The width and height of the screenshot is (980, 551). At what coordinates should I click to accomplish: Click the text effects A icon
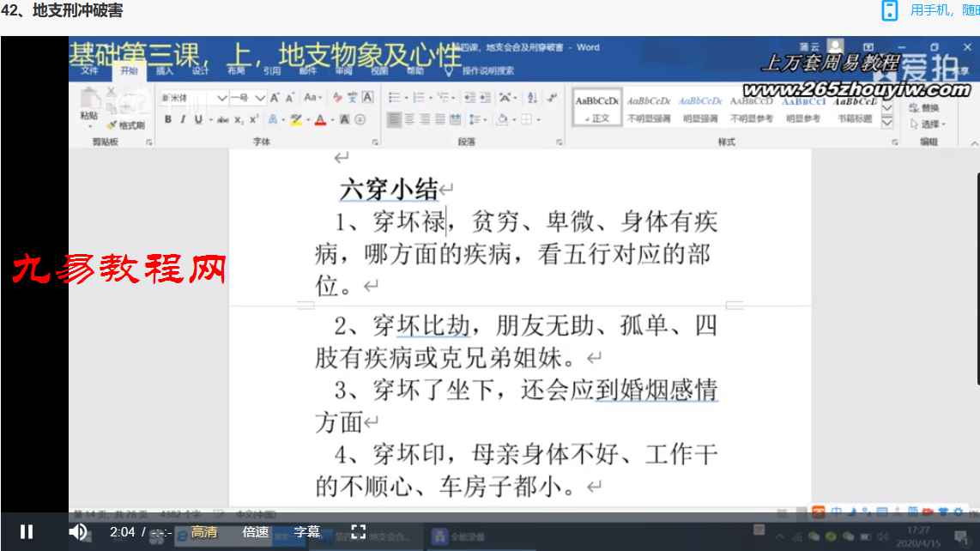click(x=273, y=119)
